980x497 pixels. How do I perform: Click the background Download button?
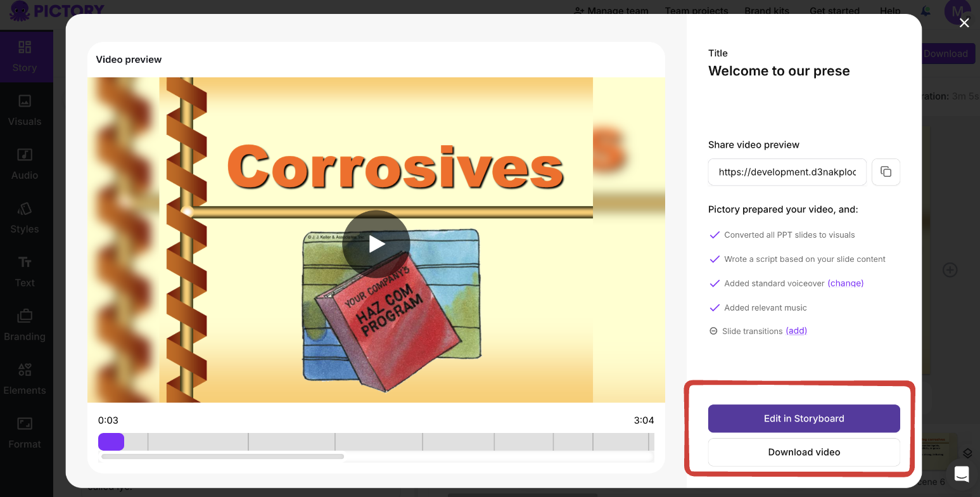pyautogui.click(x=945, y=54)
